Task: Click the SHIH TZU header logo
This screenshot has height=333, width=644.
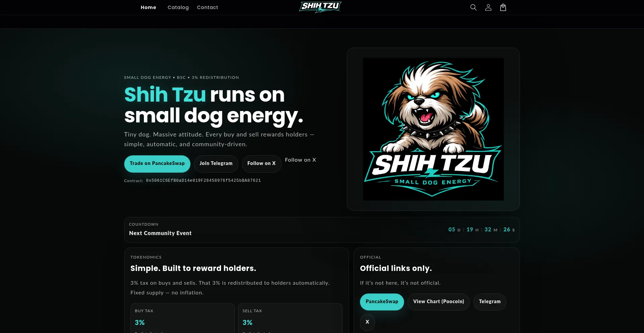Action: [320, 7]
